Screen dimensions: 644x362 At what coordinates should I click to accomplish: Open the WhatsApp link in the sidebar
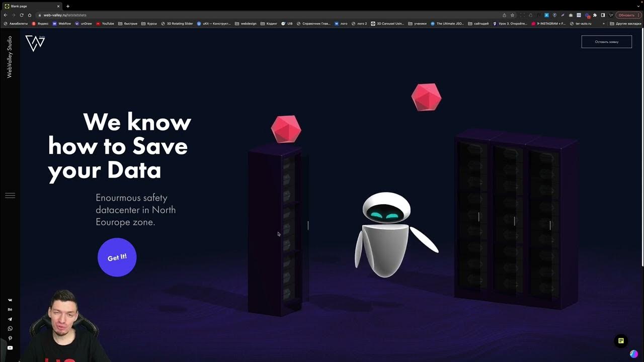tap(10, 329)
